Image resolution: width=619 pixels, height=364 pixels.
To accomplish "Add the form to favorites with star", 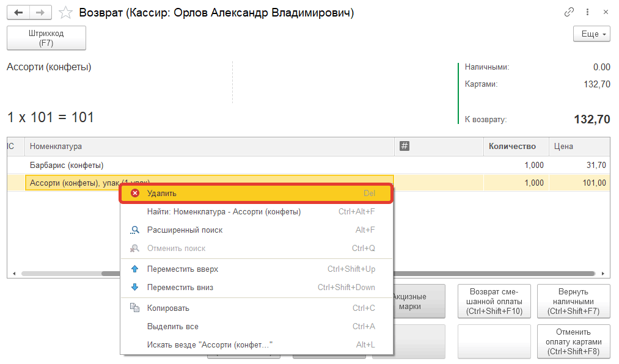I will (65, 12).
